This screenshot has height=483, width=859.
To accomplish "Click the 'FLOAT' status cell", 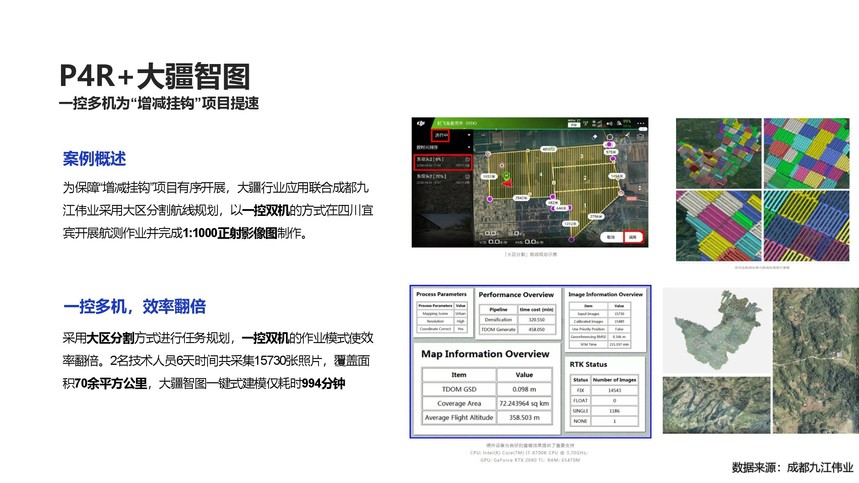I will [580, 400].
